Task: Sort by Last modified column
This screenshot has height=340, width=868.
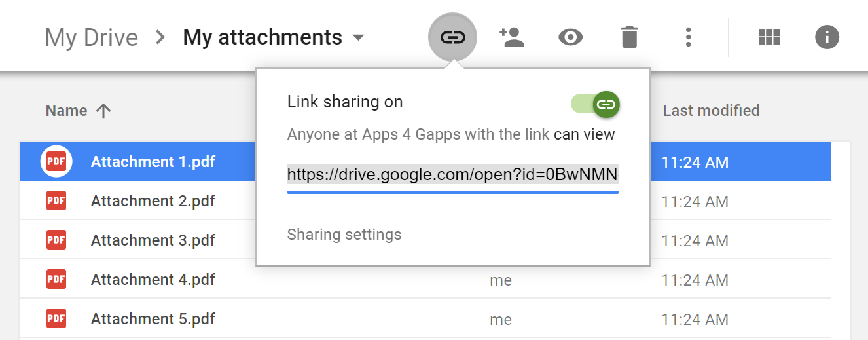Action: (x=711, y=111)
